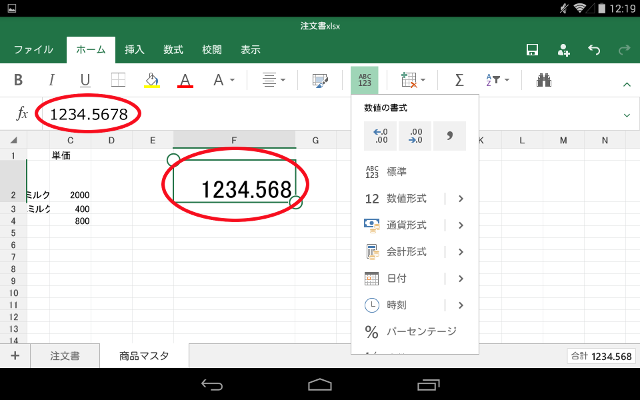This screenshot has height=400, width=640.
Task: Click the Share person icon
Action: pyautogui.click(x=563, y=50)
